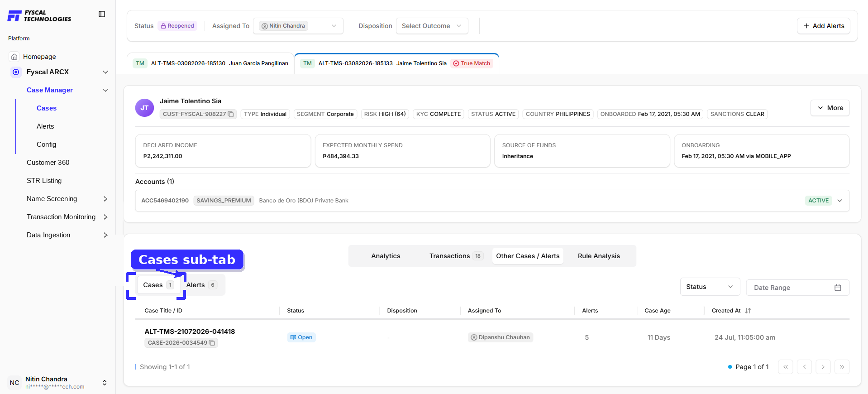Click the Dipanshu Chauhan assignee chip

pos(500,337)
